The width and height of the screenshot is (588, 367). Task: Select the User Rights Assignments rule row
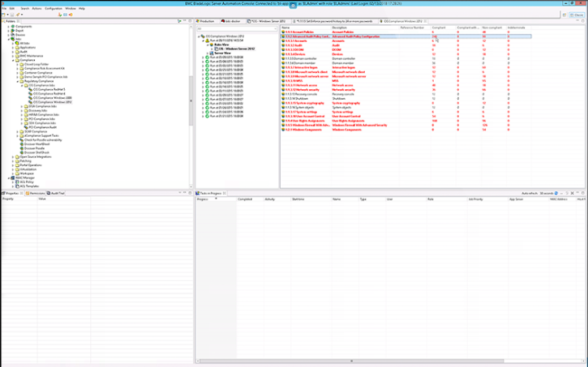click(x=406, y=121)
